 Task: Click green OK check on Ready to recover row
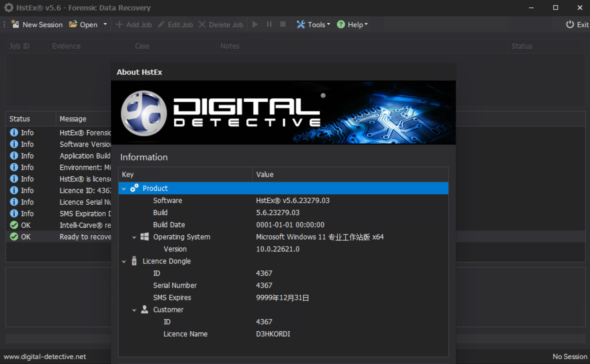(x=14, y=237)
